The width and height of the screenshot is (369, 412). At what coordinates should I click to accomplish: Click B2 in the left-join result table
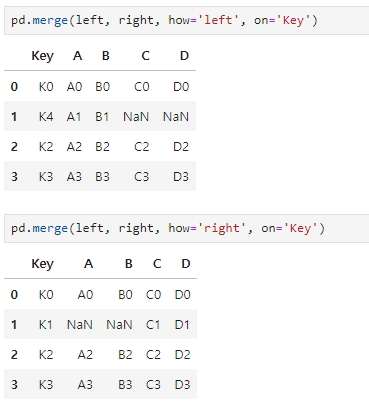(102, 147)
